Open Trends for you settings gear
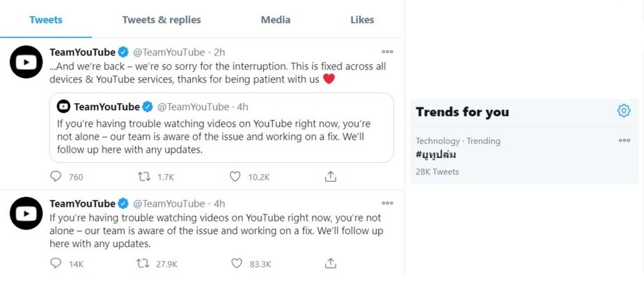644x305 pixels. coord(624,111)
